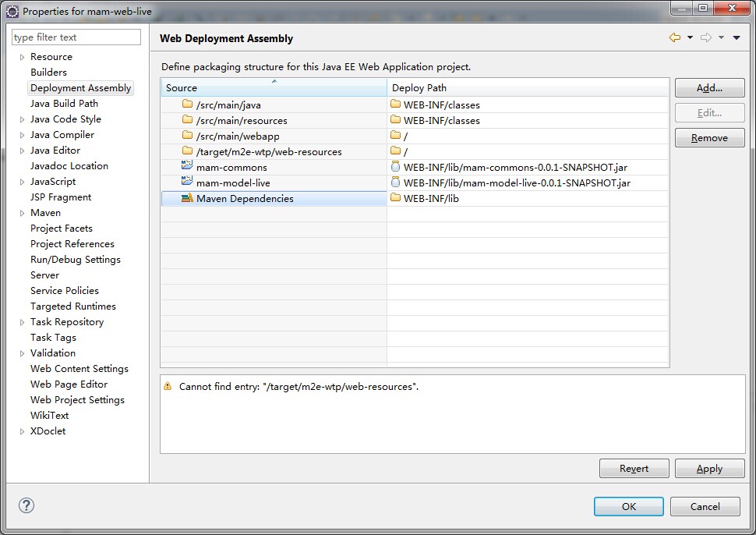The width and height of the screenshot is (756, 535).
Task: Expand the Java Compiler tree node
Action: pyautogui.click(x=22, y=135)
